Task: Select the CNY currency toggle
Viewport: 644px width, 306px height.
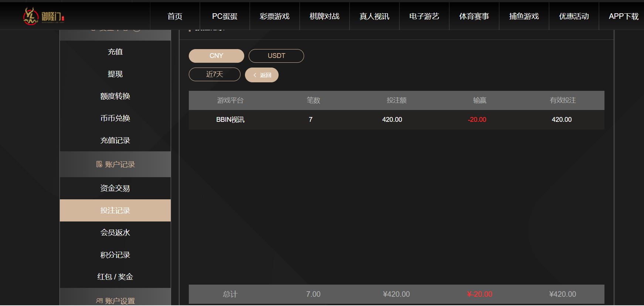Action: pos(217,56)
